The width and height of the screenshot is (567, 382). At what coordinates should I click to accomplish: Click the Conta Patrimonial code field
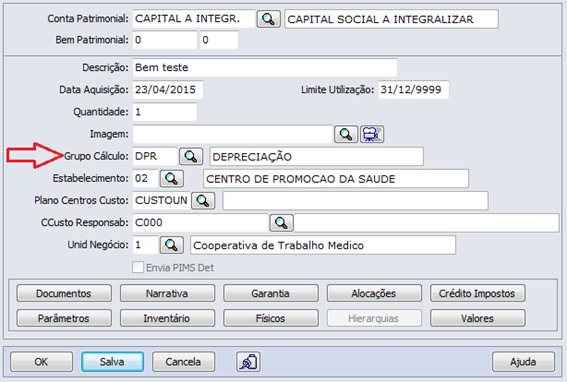(x=194, y=19)
